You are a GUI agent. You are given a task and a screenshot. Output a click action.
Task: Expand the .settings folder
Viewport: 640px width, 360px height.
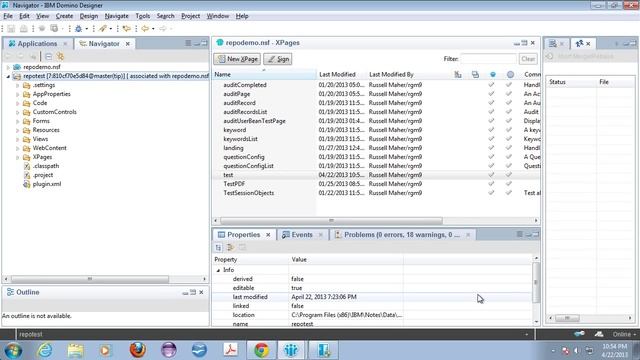(x=18, y=85)
